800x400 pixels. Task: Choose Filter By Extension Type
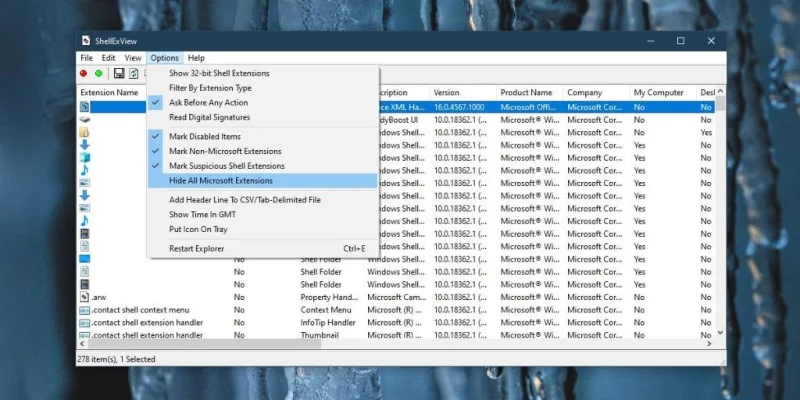click(210, 88)
